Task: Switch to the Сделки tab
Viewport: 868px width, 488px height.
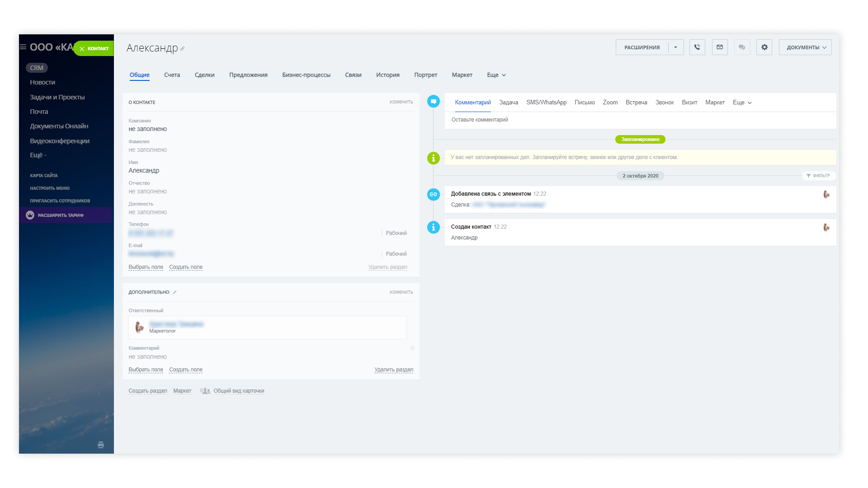Action: pyautogui.click(x=204, y=75)
